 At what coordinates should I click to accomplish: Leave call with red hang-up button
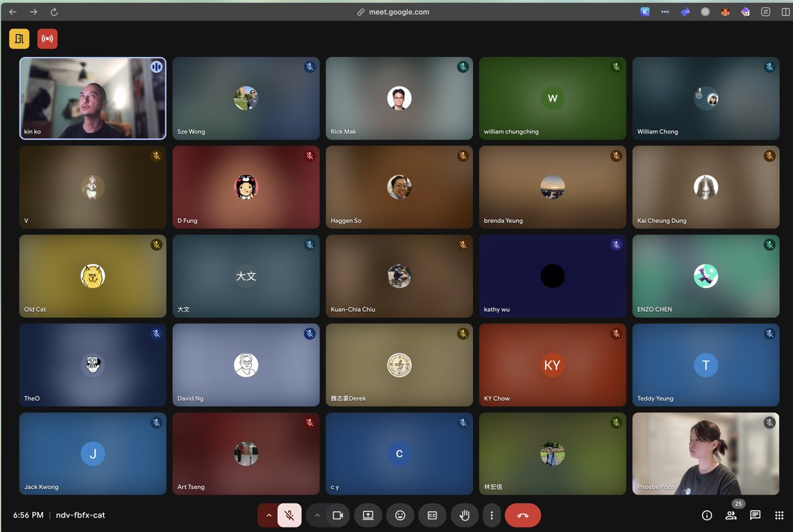[523, 515]
